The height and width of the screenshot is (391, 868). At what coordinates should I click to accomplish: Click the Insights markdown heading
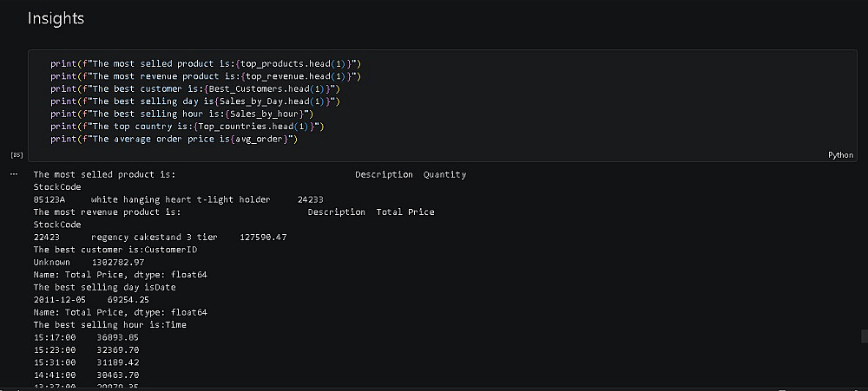(56, 18)
